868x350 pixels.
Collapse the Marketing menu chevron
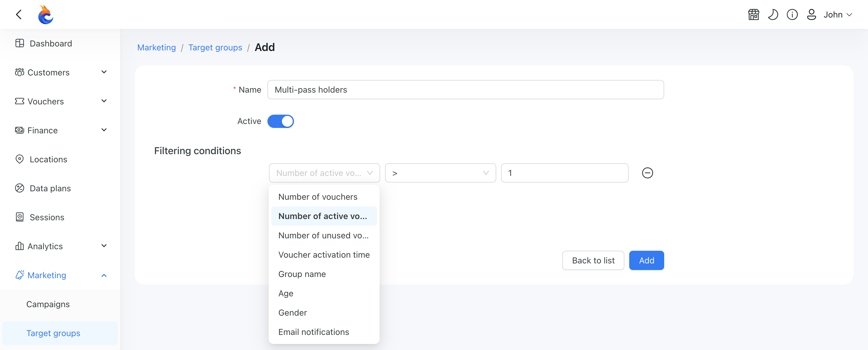[x=104, y=275]
